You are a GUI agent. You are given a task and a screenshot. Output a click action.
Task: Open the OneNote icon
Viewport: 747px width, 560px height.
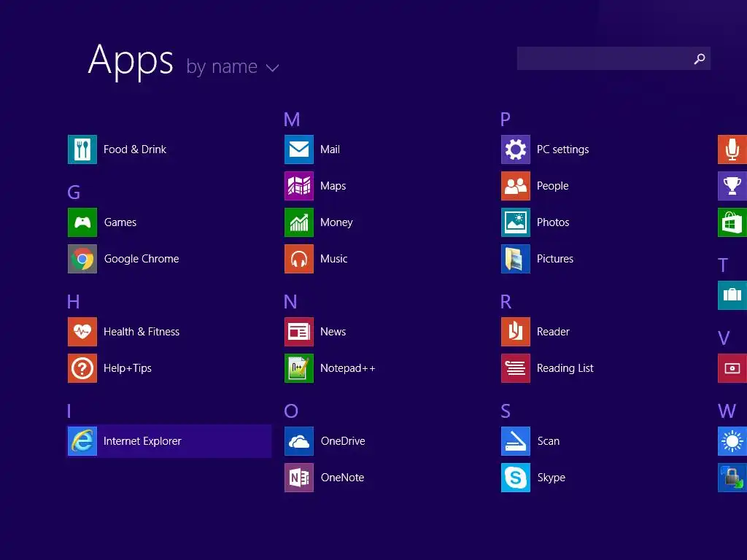pyautogui.click(x=298, y=478)
